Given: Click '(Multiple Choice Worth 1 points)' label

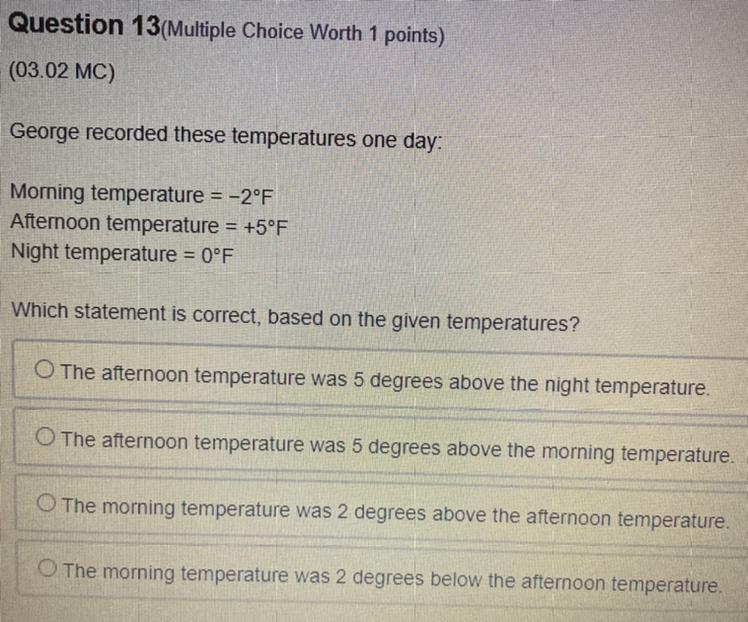Looking at the screenshot, I should click(303, 33).
